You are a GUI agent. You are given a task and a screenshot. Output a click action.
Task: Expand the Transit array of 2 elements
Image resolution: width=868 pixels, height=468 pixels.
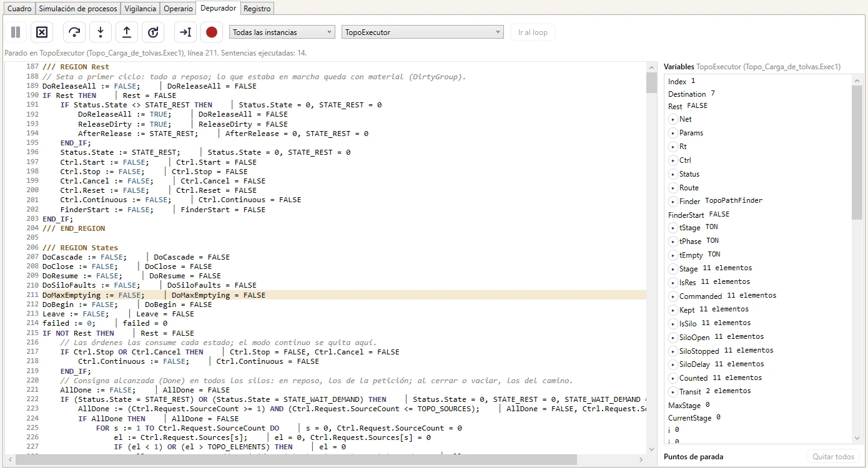[x=673, y=392]
